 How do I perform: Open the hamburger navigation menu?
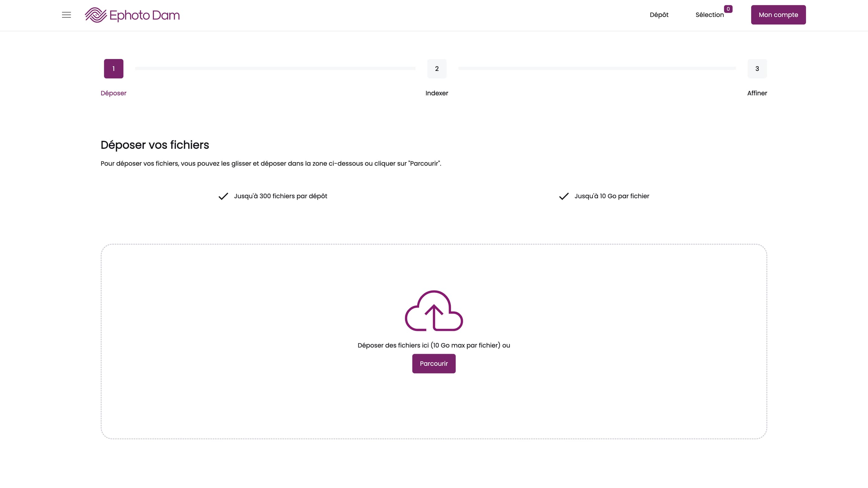[66, 15]
